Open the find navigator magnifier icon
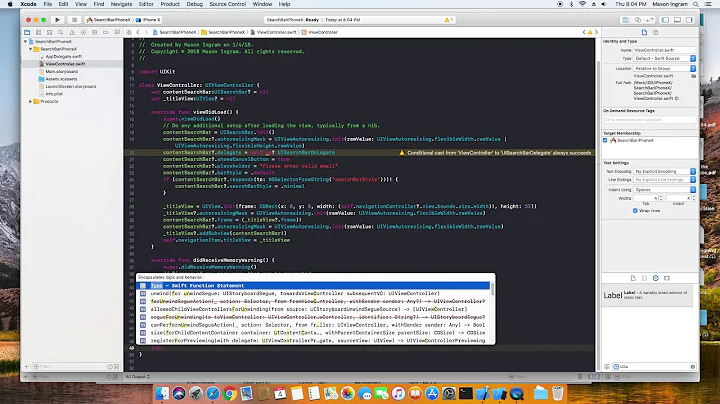 [x=61, y=32]
